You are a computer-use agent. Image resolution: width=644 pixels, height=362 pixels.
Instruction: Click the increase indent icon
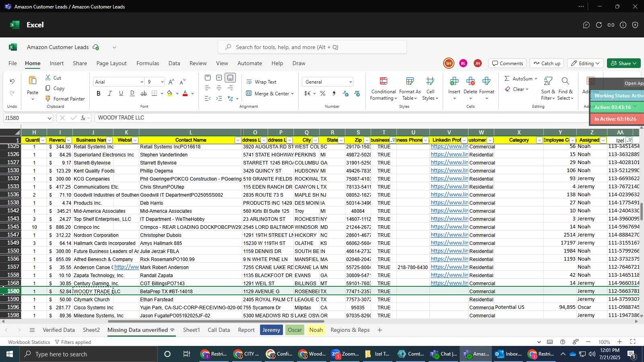pyautogui.click(x=219, y=99)
